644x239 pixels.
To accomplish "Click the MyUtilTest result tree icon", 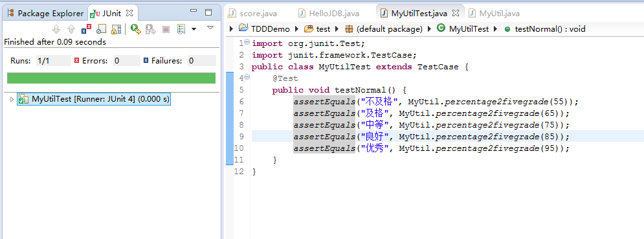I will pyautogui.click(x=23, y=99).
